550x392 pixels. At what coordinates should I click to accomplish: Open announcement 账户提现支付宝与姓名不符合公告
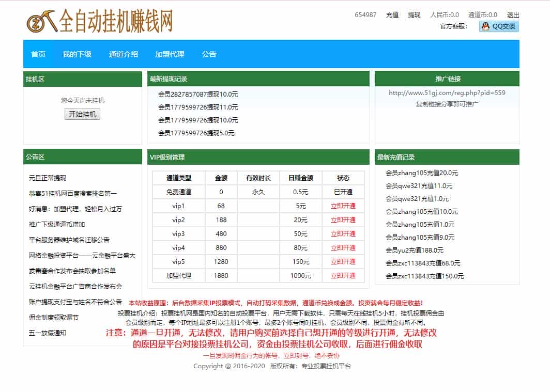tap(75, 302)
